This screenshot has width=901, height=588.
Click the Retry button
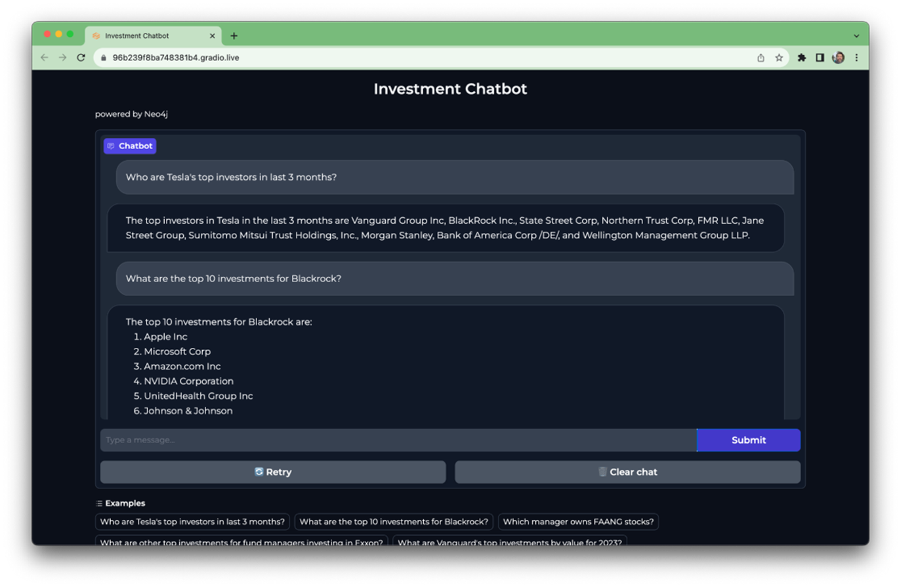tap(273, 472)
